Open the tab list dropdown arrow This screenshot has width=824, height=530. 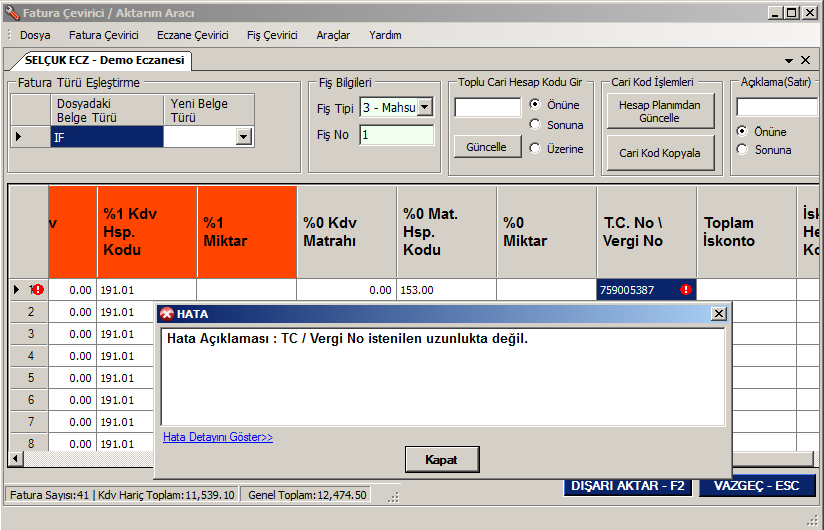(x=789, y=61)
